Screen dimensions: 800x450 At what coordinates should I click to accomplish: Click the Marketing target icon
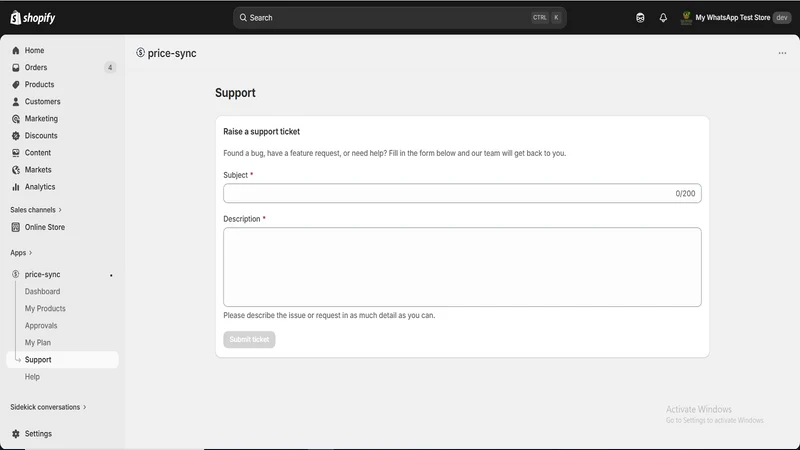point(16,118)
